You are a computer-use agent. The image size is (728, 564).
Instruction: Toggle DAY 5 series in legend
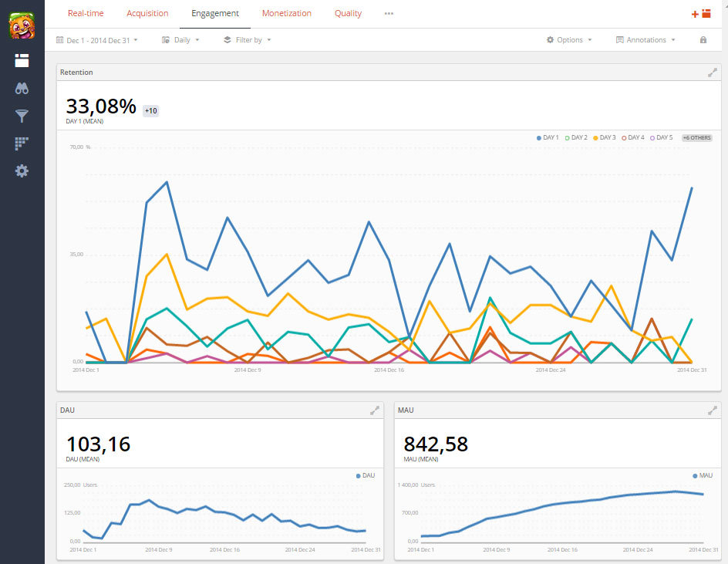click(661, 137)
